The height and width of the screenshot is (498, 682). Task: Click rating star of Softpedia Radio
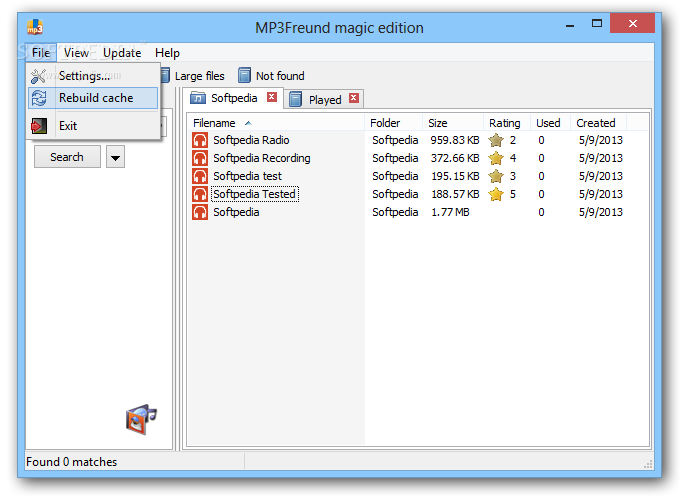[496, 140]
